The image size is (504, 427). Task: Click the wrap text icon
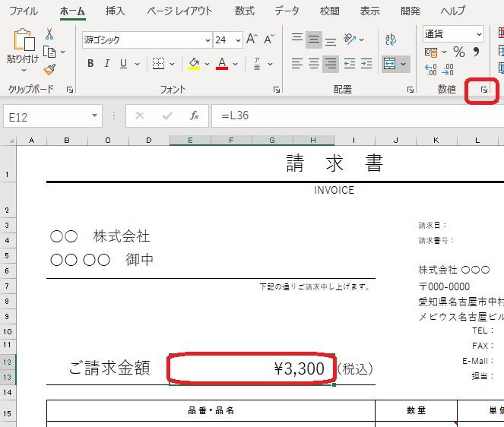coord(391,40)
